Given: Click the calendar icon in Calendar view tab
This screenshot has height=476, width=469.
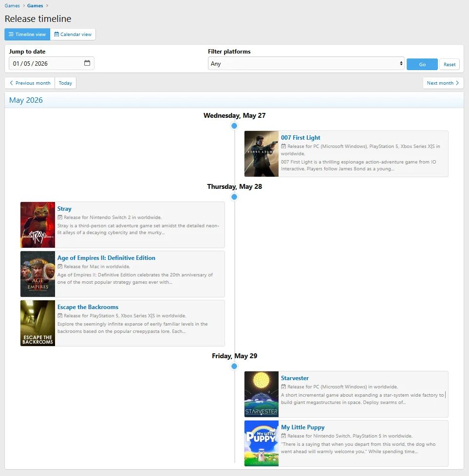Looking at the screenshot, I should pyautogui.click(x=56, y=34).
